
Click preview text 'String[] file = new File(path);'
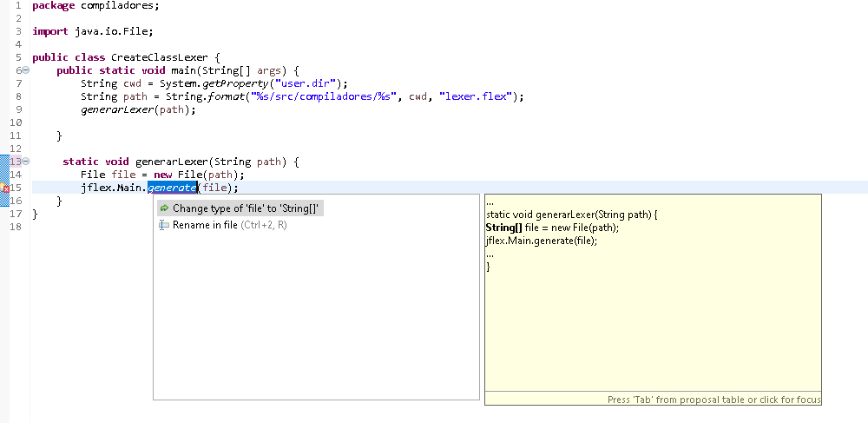click(x=552, y=228)
